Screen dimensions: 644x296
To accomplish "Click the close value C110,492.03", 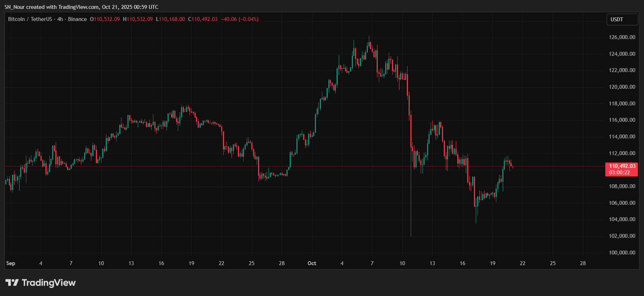I will pyautogui.click(x=203, y=19).
